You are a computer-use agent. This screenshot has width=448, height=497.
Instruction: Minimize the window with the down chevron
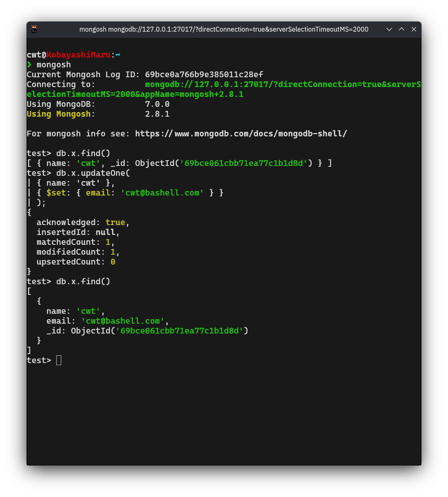[x=389, y=29]
